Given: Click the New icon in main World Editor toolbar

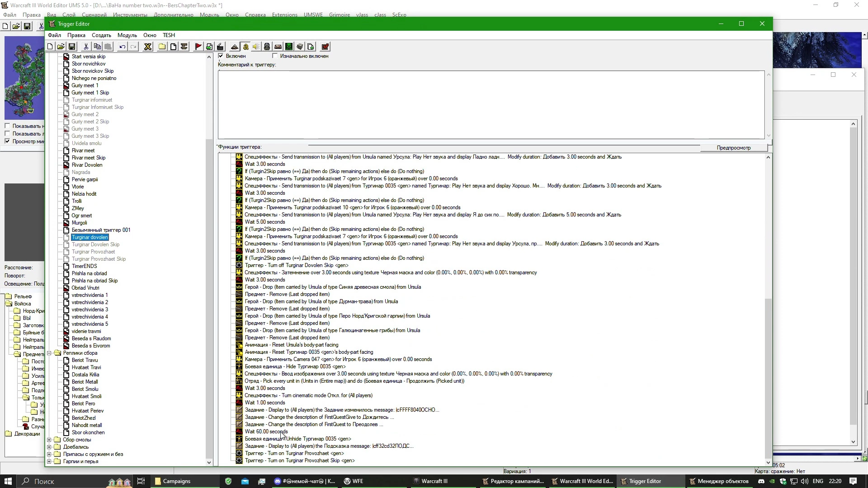Looking at the screenshot, I should (5, 26).
